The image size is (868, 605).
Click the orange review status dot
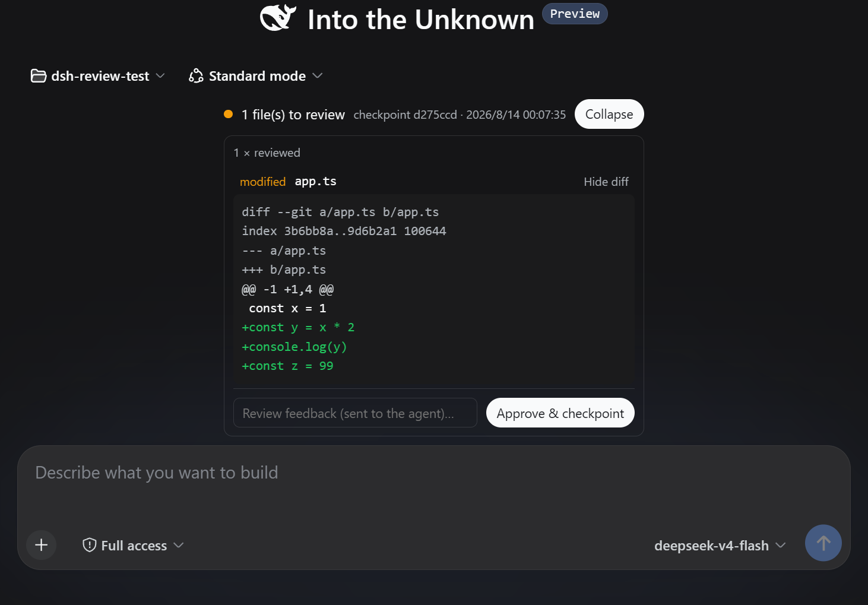[x=228, y=114]
